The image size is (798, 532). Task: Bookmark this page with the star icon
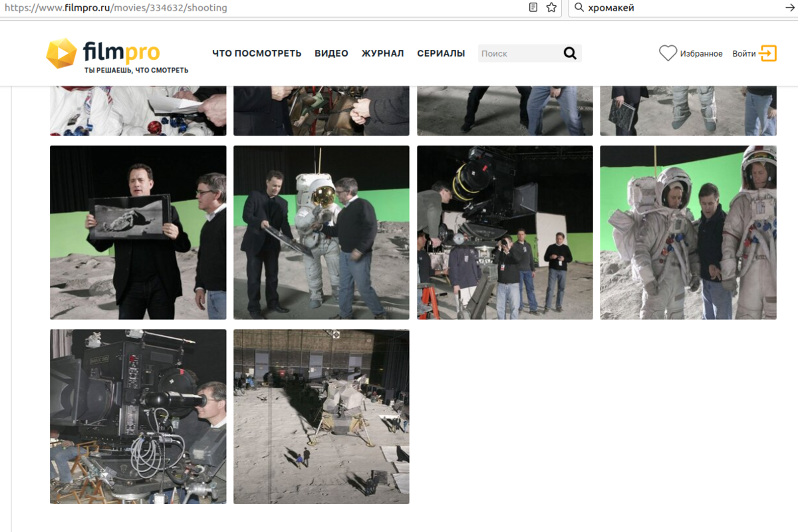pyautogui.click(x=551, y=7)
